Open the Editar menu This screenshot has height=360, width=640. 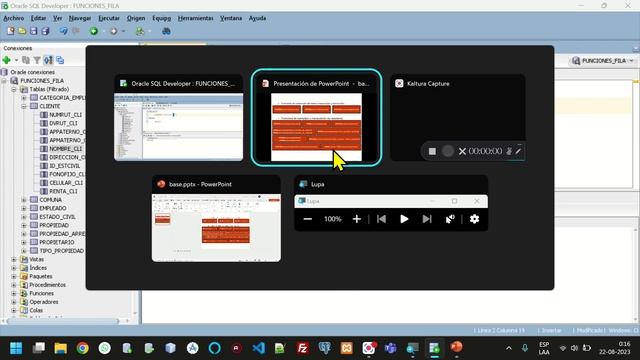point(38,18)
